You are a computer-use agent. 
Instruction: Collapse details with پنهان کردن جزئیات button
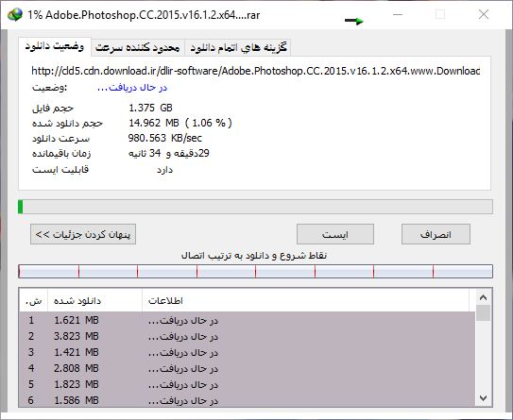(83, 234)
